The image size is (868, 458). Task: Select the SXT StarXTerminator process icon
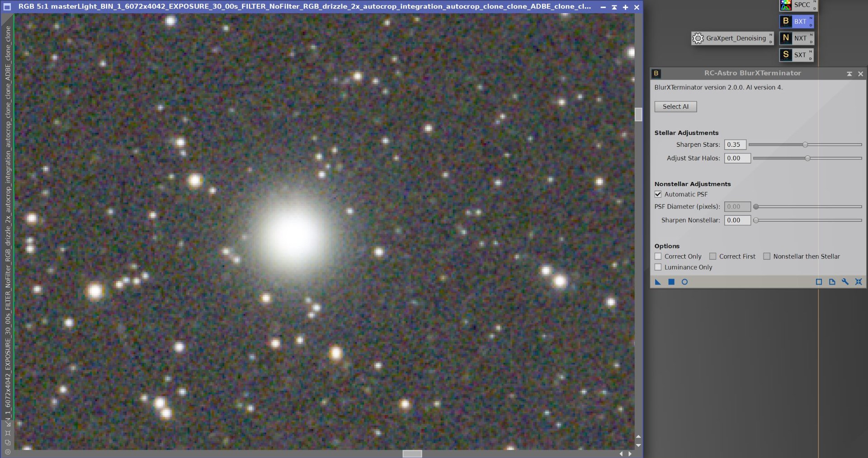[796, 55]
